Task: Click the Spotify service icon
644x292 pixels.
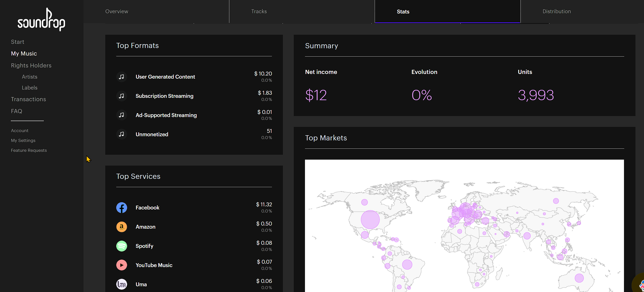Action: (121, 246)
